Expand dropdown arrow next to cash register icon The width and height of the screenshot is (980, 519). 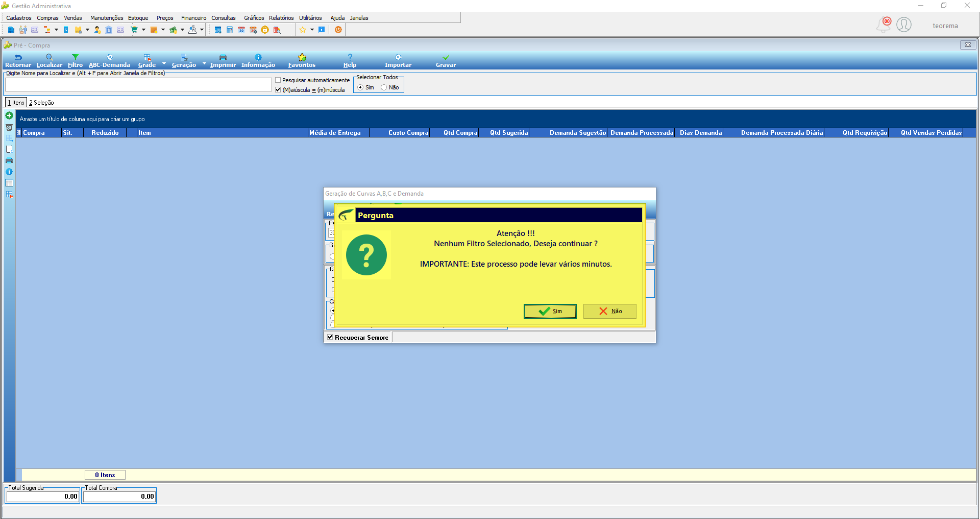pos(202,30)
